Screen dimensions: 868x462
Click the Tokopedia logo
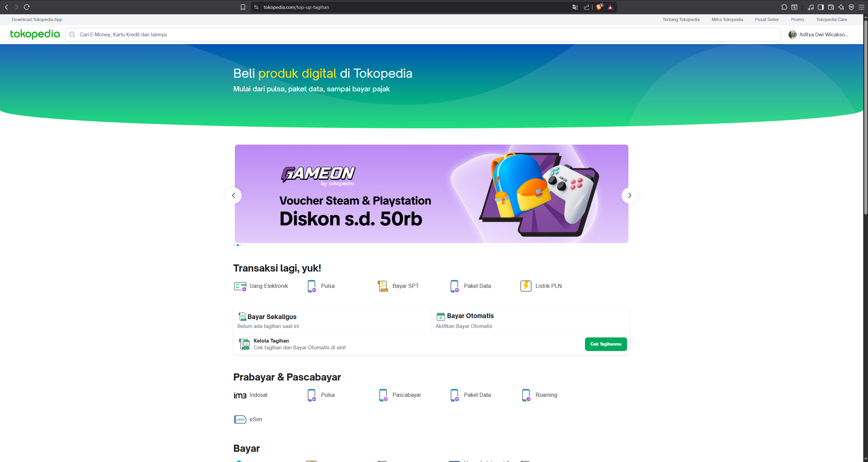(35, 34)
